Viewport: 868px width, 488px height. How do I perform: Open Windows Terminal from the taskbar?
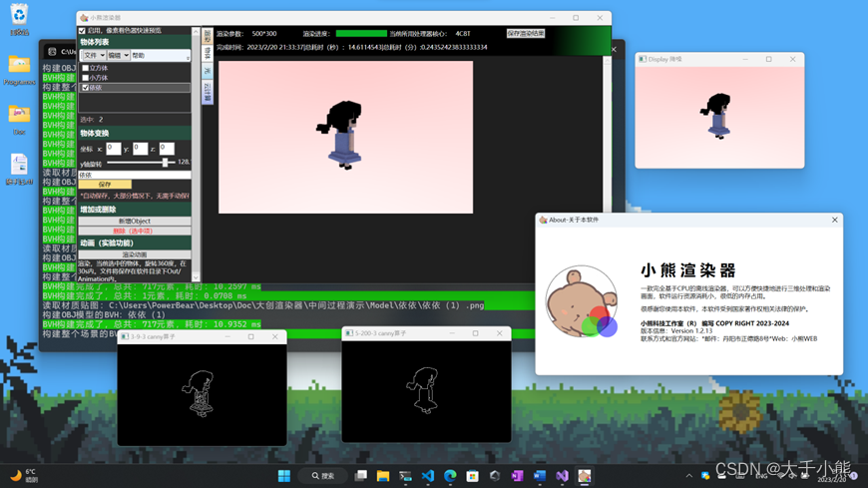tap(405, 476)
